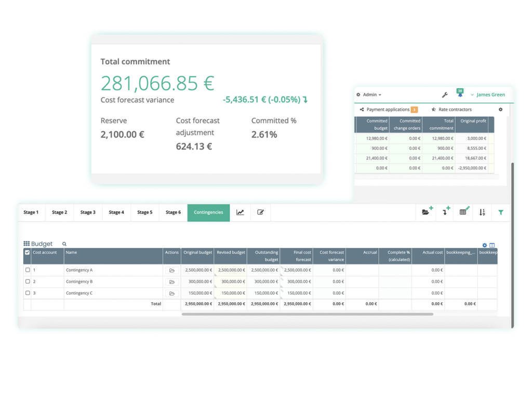Check the box for Contingency A row
The image size is (532, 416).
(x=28, y=270)
